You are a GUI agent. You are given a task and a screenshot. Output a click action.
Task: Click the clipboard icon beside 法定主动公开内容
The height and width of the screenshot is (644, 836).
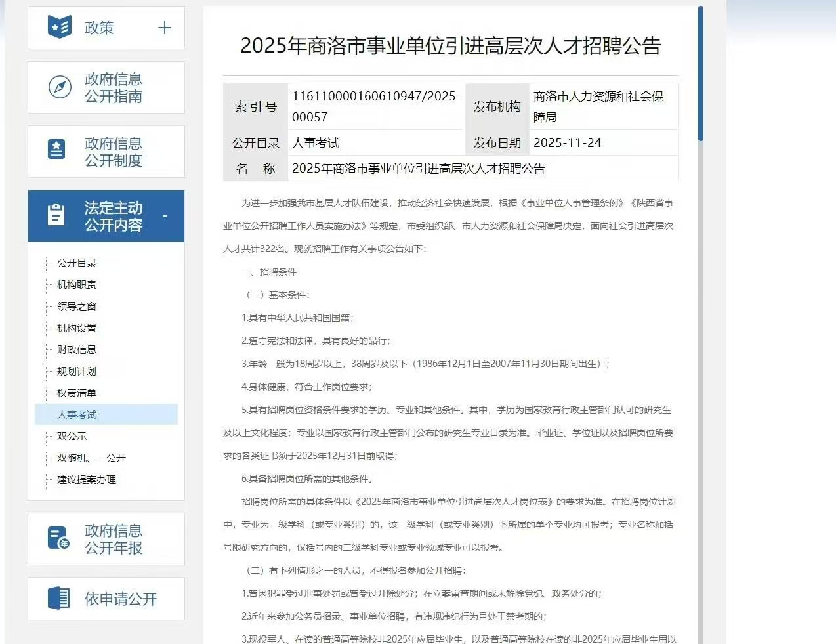56,215
